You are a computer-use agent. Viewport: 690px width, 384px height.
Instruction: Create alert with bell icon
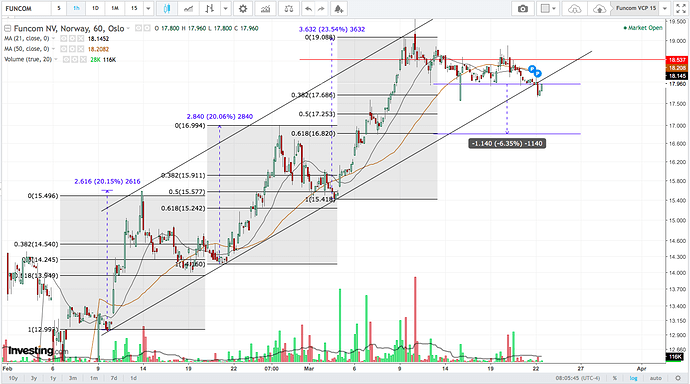pos(338,8)
